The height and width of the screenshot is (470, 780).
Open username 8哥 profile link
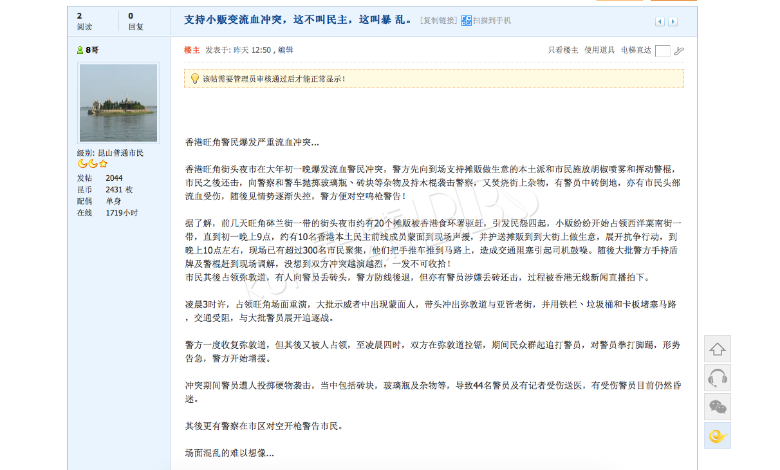click(92, 49)
